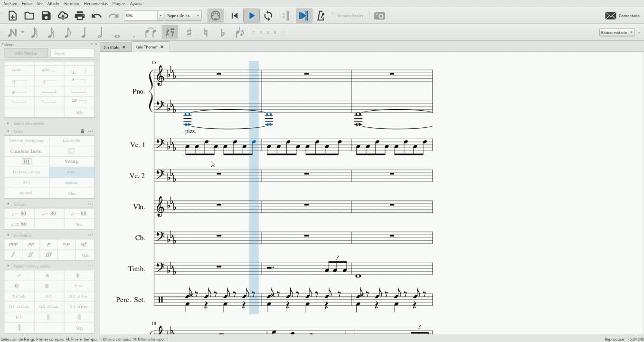
Task: Create a new score with the toolbar icon
Action: [x=13, y=16]
